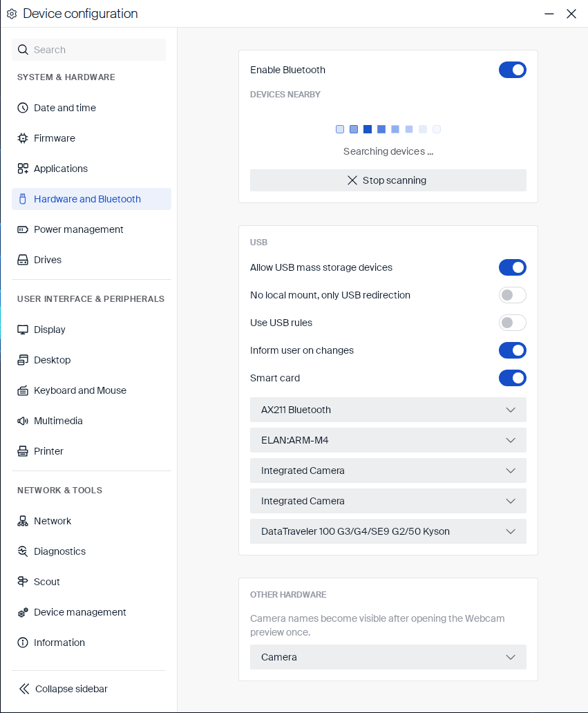Viewport: 588px width, 713px height.
Task: Click the Information circle icon
Action: 23,643
